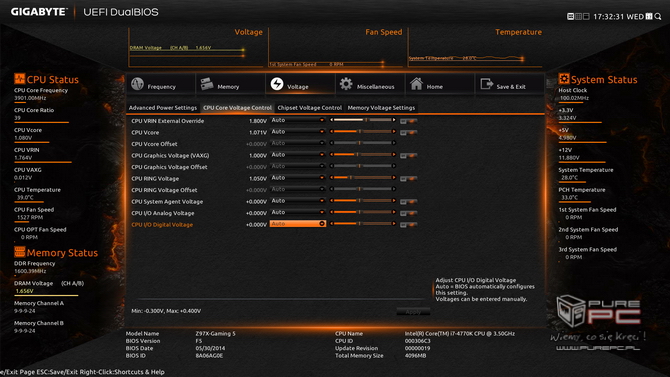Open the CPU Vcore Offset dropdown
Viewport: 670px width, 377px height.
click(x=298, y=143)
